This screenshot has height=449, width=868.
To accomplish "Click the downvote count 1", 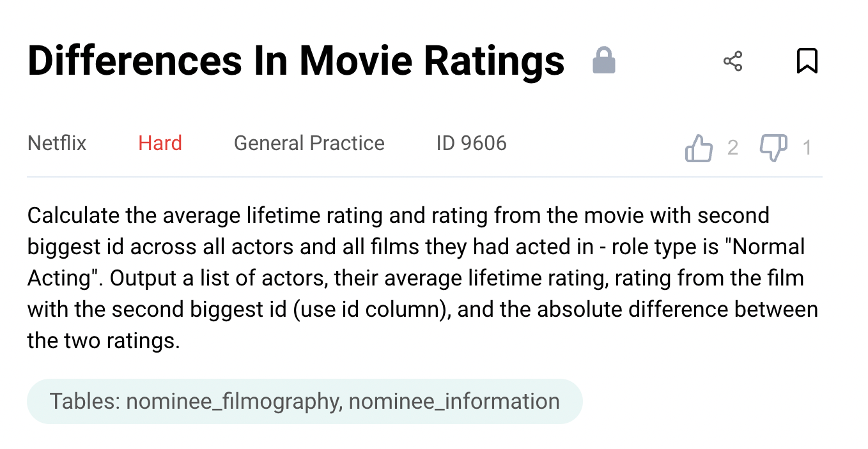I will tap(807, 148).
